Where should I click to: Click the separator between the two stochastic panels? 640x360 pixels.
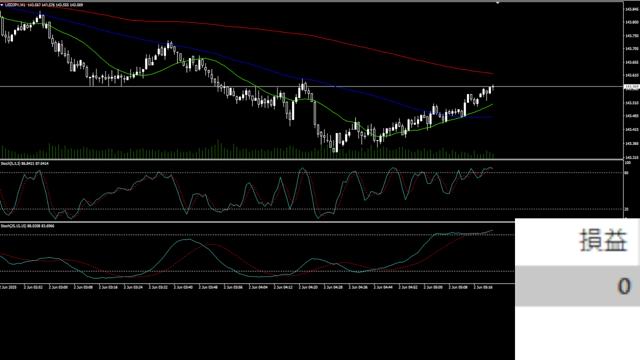point(257,222)
